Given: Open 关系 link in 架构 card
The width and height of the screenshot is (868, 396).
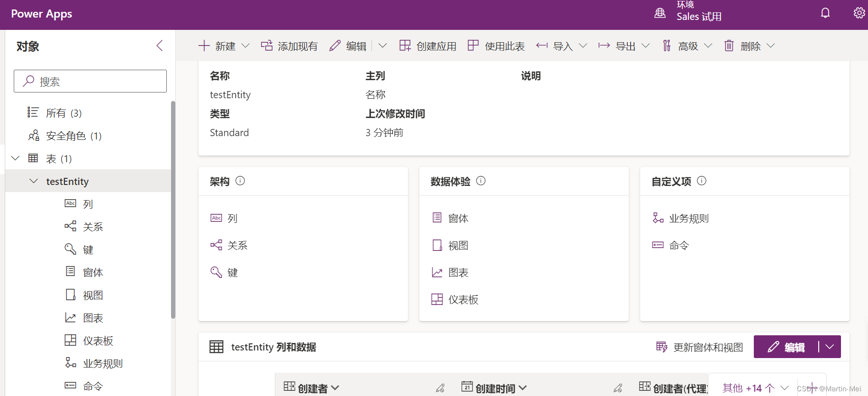Looking at the screenshot, I should coord(237,245).
